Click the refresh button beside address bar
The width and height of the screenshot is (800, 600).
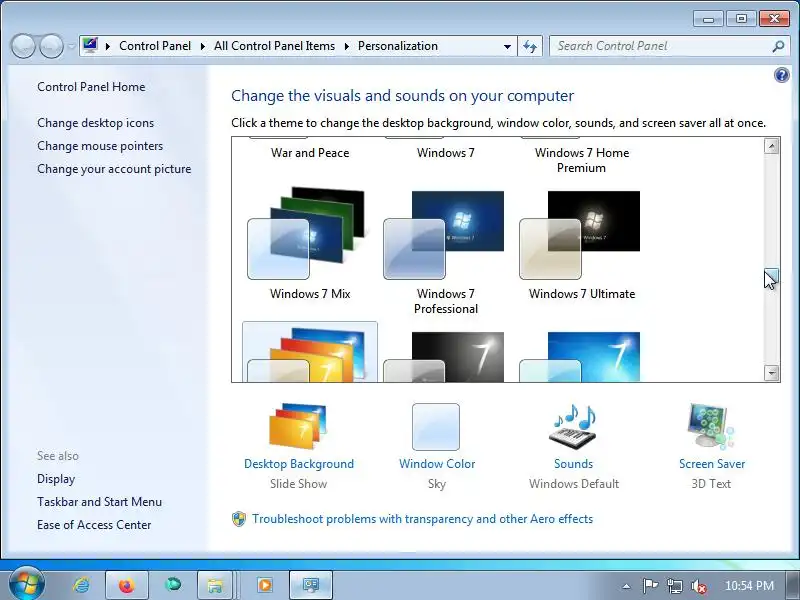(x=530, y=46)
